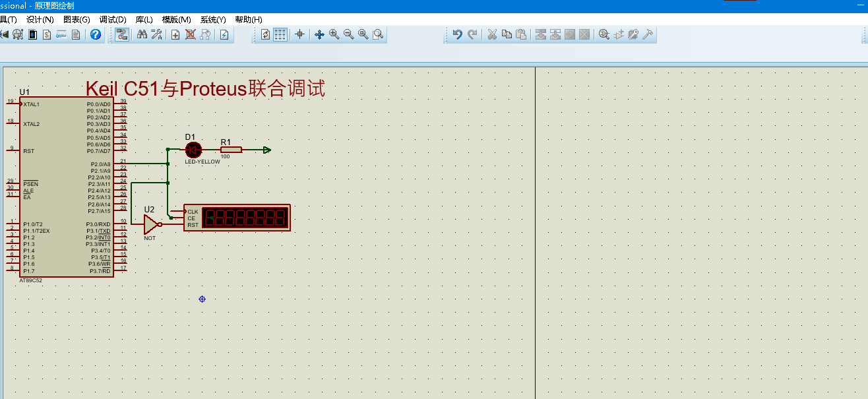Select the R1 resistor component
This screenshot has width=868, height=399.
[231, 150]
